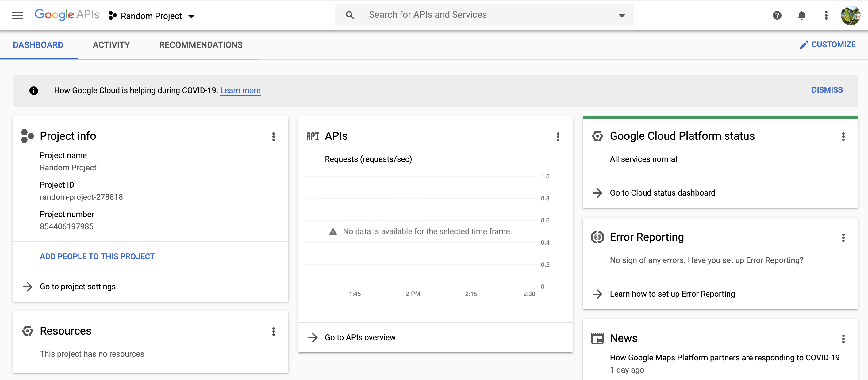Expand the search bar dropdown arrow
Screen dimensions: 868x380
point(622,16)
